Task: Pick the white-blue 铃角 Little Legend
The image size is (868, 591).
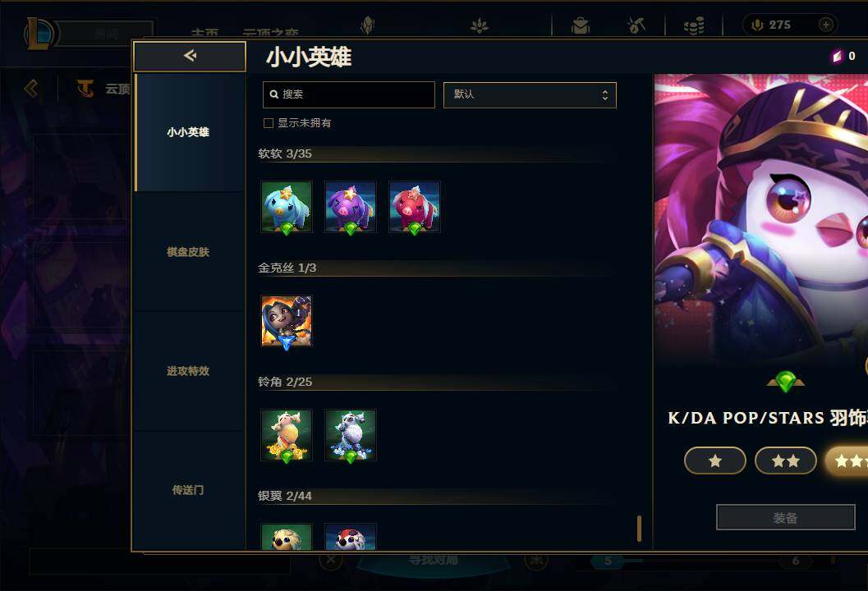Action: pos(351,435)
